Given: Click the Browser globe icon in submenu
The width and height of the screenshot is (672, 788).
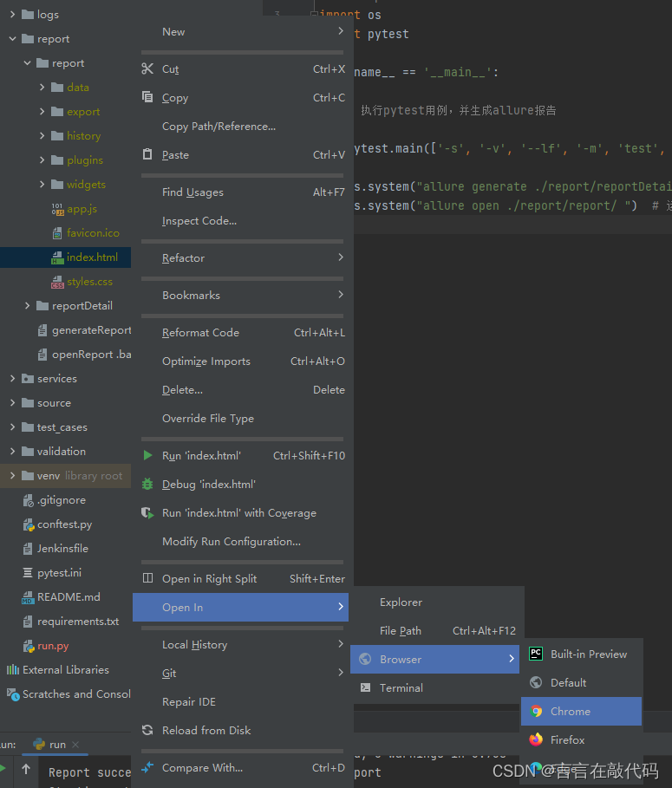Looking at the screenshot, I should (x=365, y=659).
